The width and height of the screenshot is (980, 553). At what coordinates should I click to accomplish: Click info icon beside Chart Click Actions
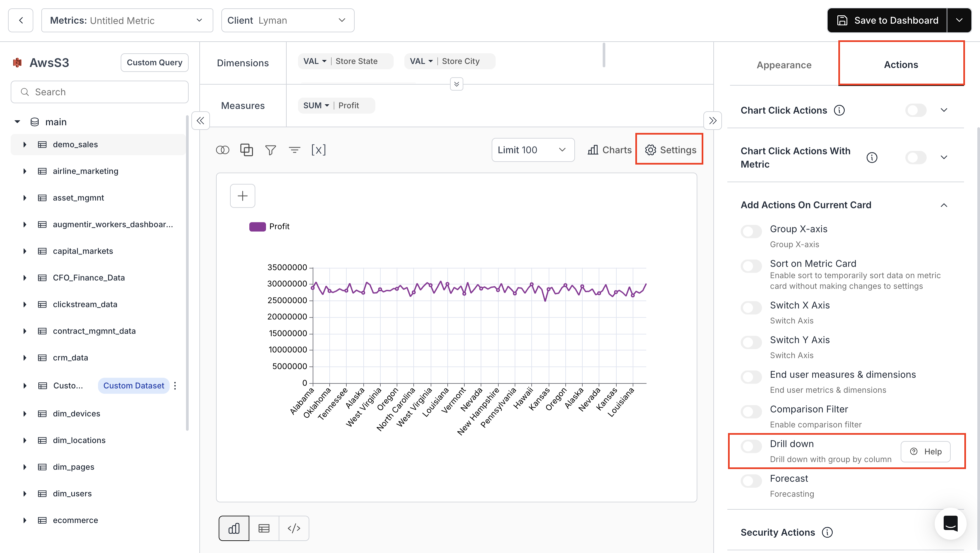(839, 110)
